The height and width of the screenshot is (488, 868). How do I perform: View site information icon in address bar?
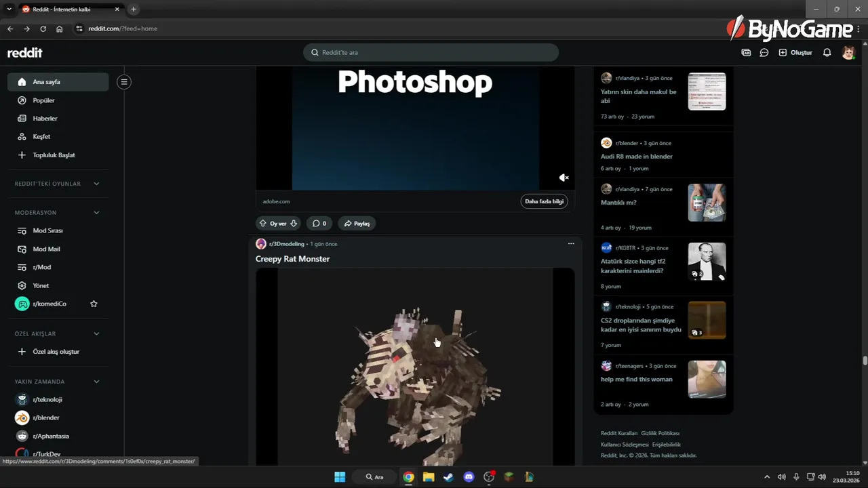tap(79, 28)
